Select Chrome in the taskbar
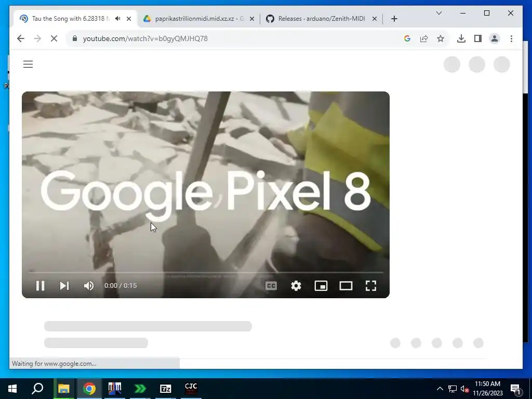Viewport: 532px width, 399px height. [89, 389]
